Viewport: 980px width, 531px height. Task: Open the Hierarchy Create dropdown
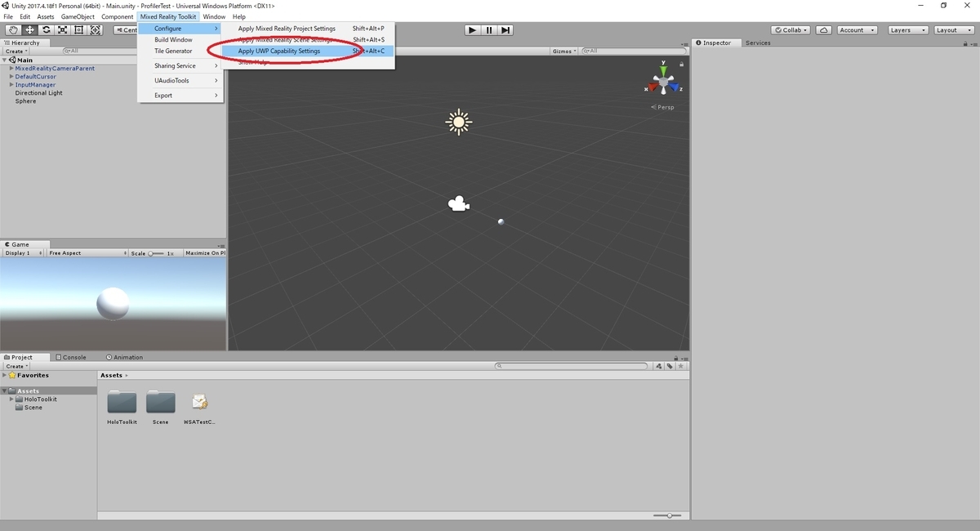16,51
